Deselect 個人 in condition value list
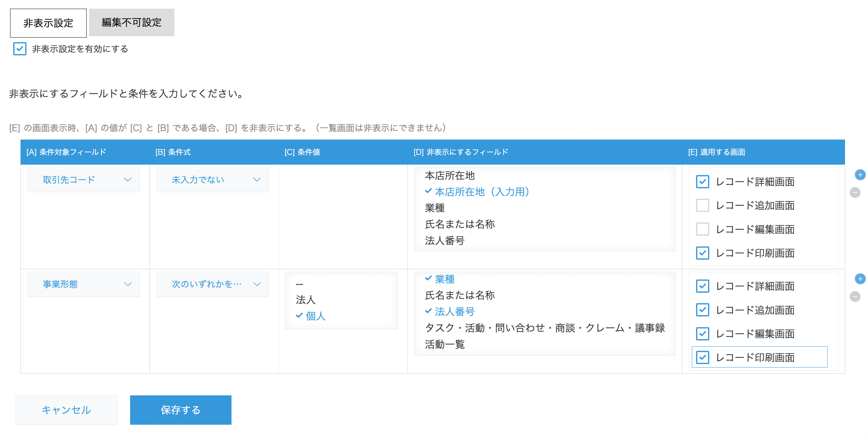Image resolution: width=868 pixels, height=433 pixels. point(315,316)
